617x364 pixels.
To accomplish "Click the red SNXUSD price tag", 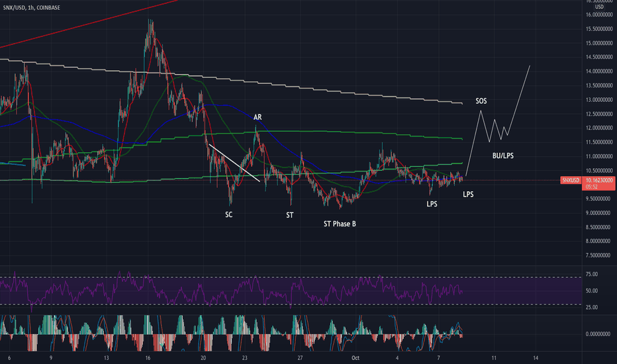I will [571, 180].
